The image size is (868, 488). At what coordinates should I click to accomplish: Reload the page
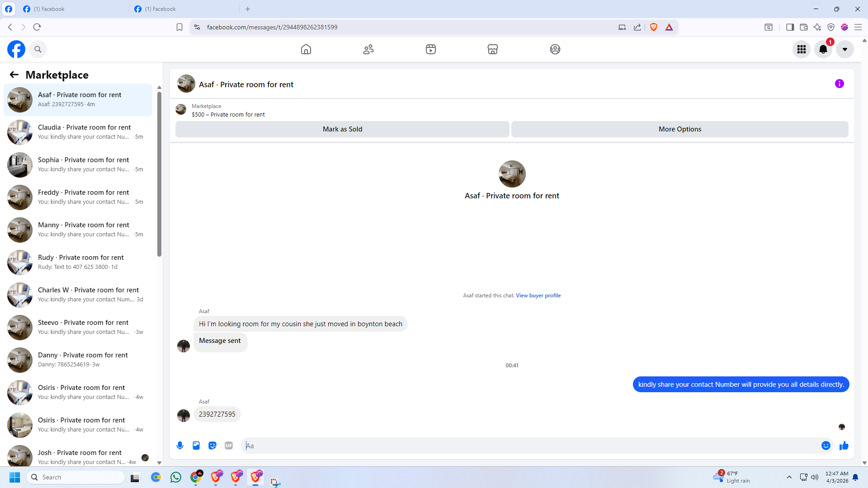(37, 27)
